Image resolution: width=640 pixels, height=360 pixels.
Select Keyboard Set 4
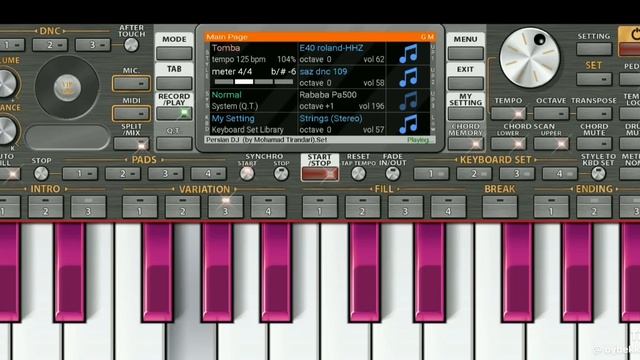[x=559, y=174]
